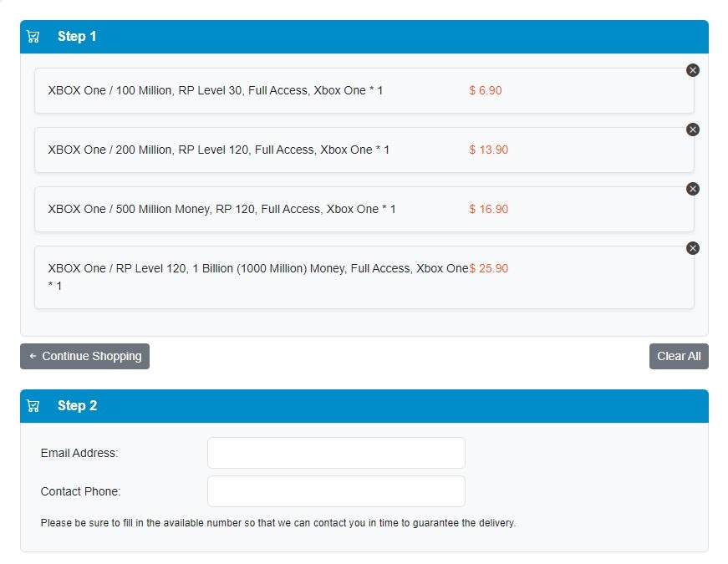Focus the Email Address input field
Screen dimensions: 728x564
pos(336,453)
